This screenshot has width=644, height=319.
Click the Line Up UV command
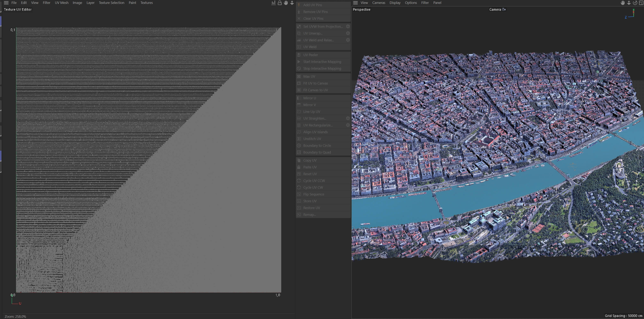tap(323, 111)
